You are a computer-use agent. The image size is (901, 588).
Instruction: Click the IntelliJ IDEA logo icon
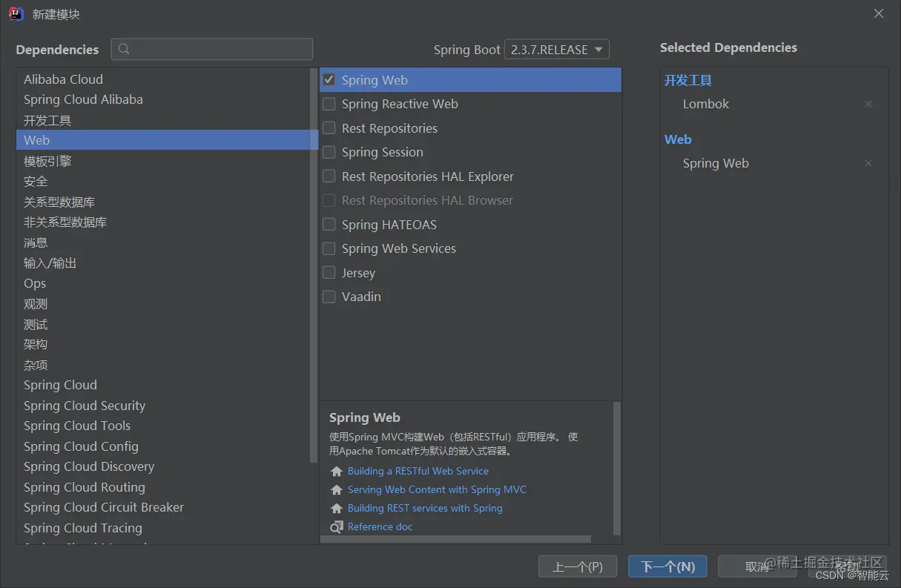[x=16, y=14]
